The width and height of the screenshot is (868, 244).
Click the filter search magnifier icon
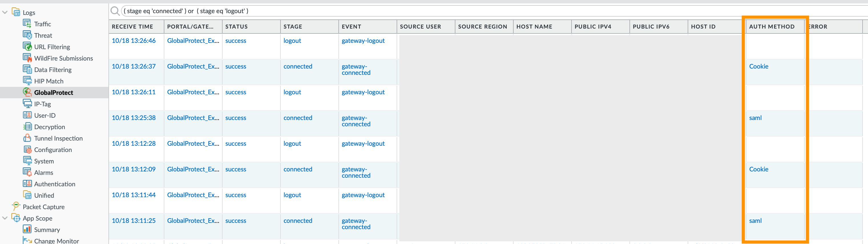tap(115, 11)
